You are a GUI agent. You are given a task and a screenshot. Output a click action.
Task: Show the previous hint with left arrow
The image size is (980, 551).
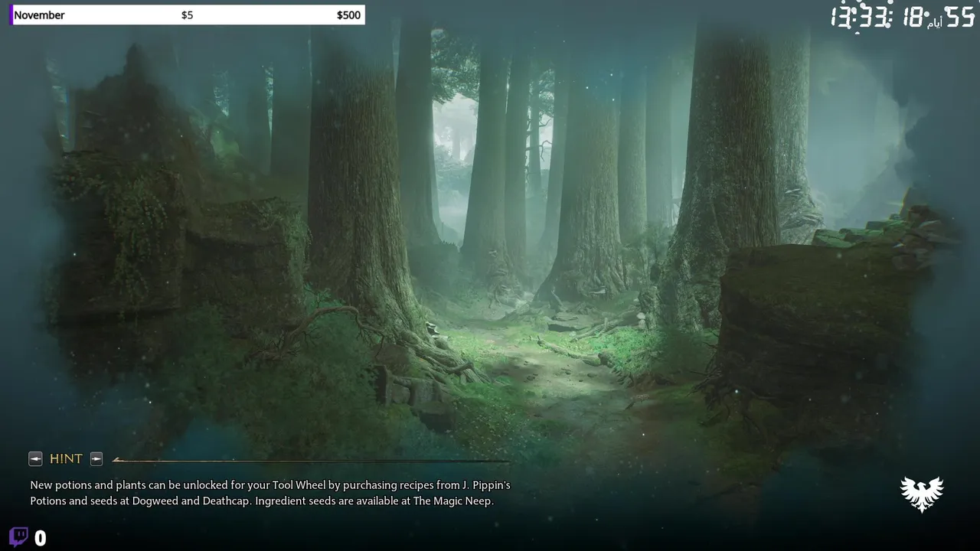pos(35,459)
